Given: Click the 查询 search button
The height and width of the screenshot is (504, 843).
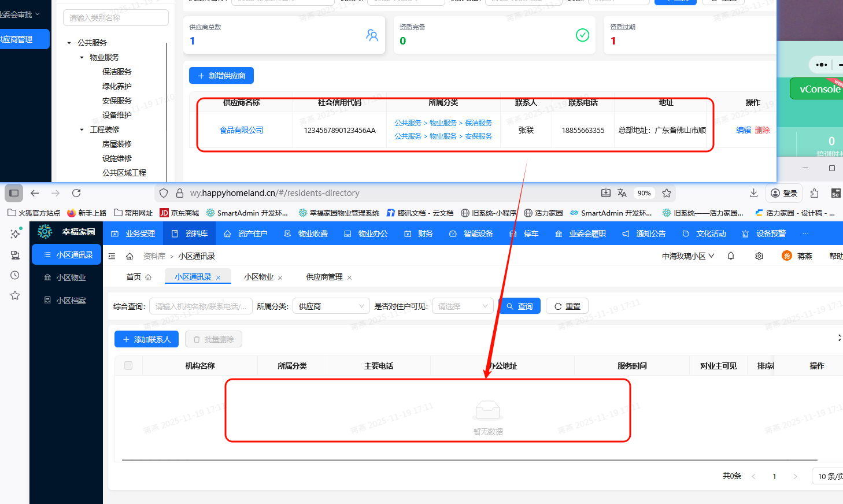Looking at the screenshot, I should point(519,306).
